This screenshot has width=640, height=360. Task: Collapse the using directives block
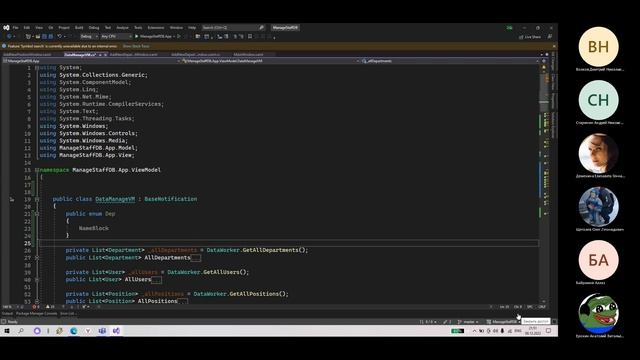pos(37,68)
